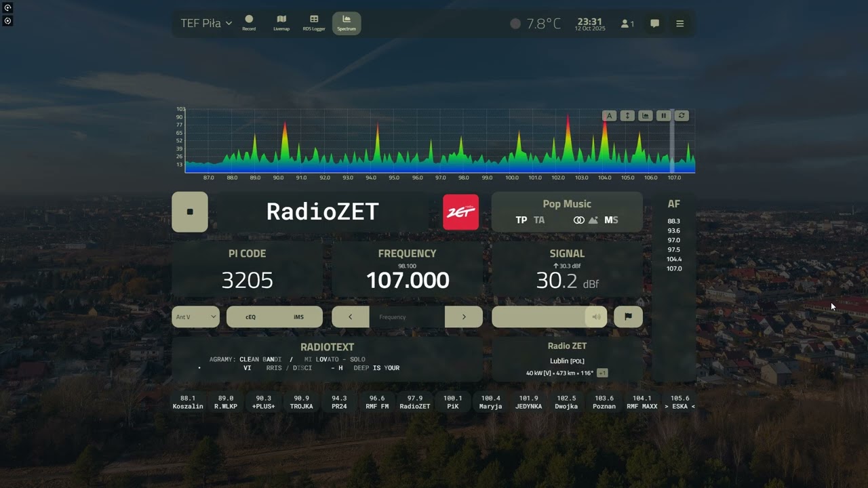The height and width of the screenshot is (488, 868).
Task: Tune to AF 107.0
Action: click(673, 268)
